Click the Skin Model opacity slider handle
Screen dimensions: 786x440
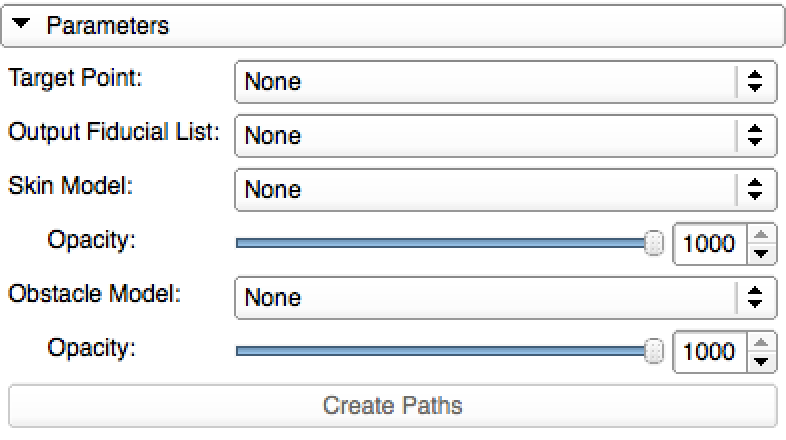(x=654, y=243)
